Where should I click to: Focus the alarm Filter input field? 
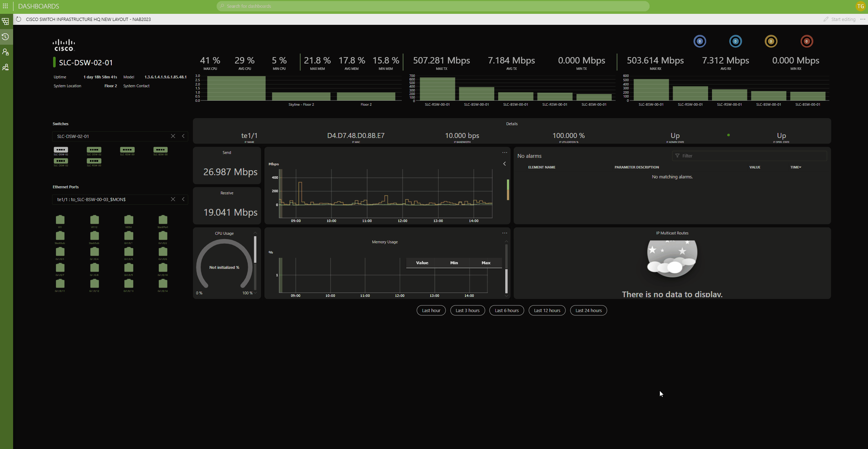750,156
